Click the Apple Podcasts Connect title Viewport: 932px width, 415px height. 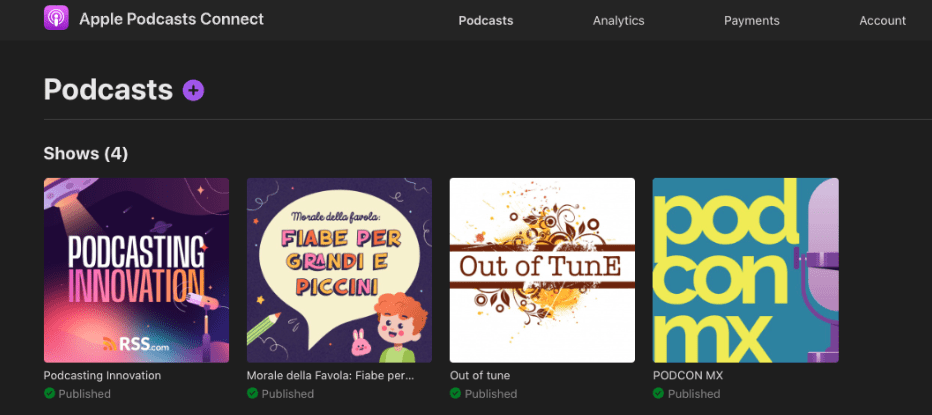tap(171, 19)
